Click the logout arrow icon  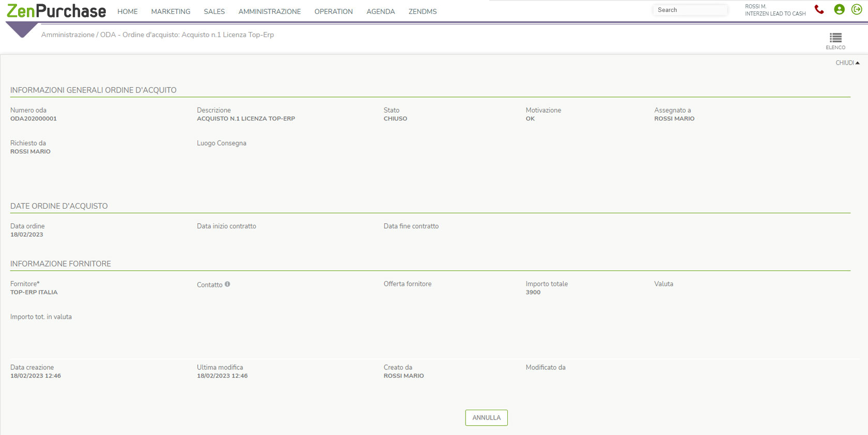857,10
